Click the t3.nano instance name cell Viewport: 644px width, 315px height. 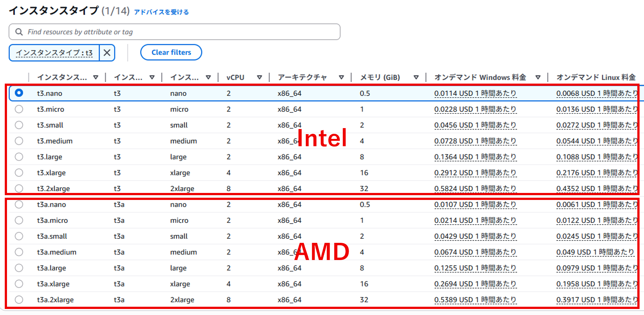point(50,93)
